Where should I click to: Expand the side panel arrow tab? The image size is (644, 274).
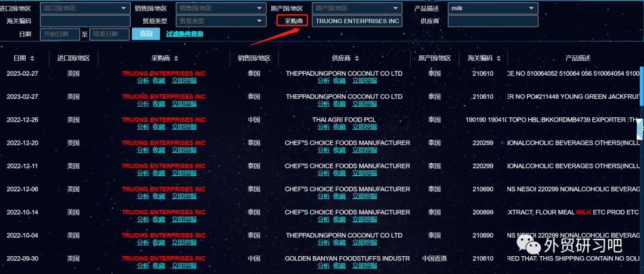coord(640,130)
